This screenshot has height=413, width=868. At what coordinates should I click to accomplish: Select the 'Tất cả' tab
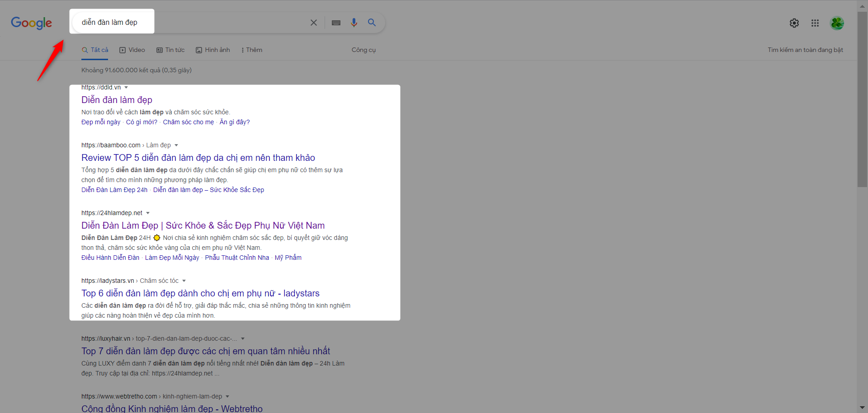click(95, 50)
